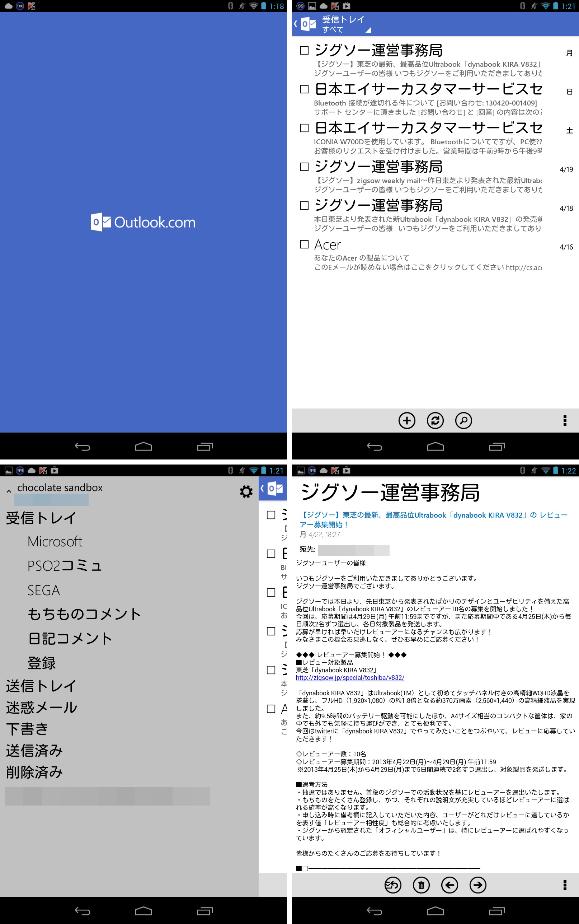
Task: Tap Android home below the inbox list
Action: 436,447
